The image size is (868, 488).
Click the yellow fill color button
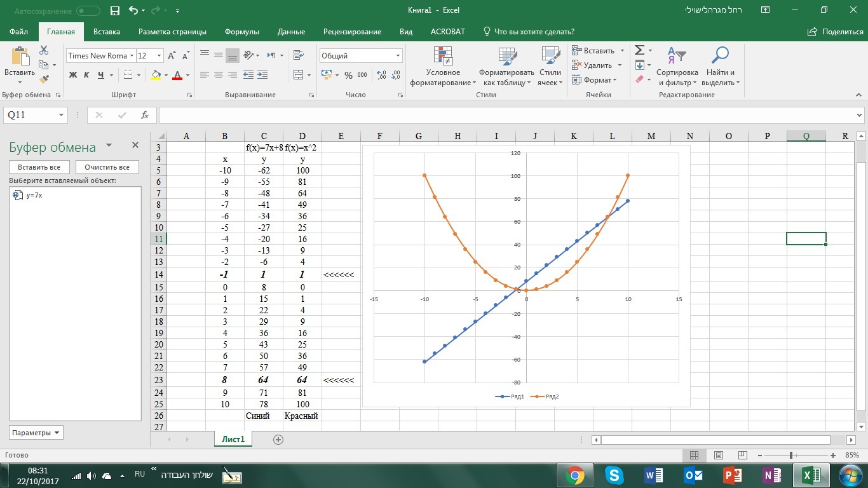click(156, 75)
